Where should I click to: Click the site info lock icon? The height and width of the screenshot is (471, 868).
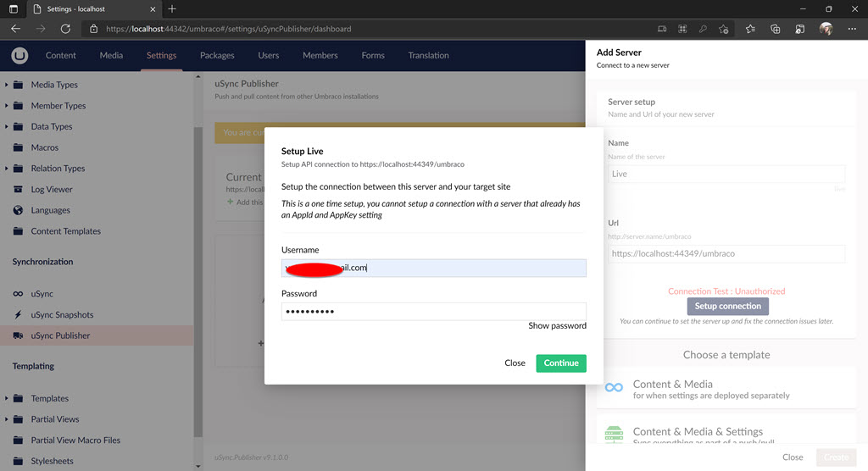(93, 29)
